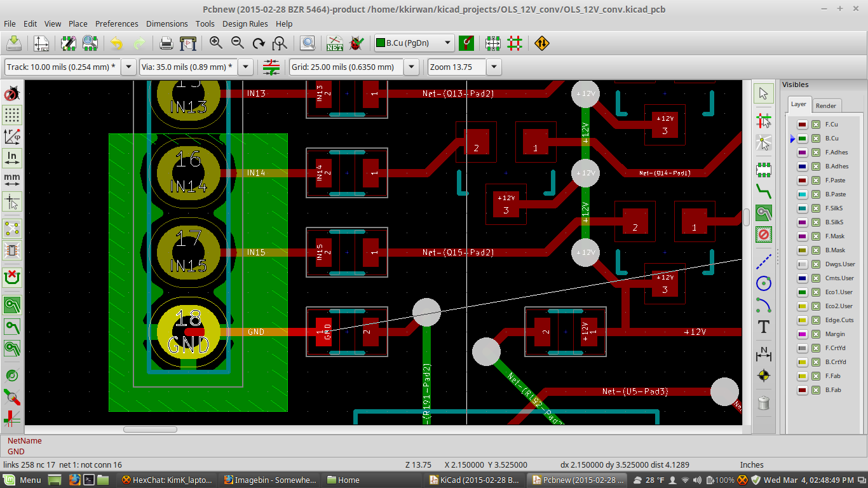The height and width of the screenshot is (488, 868).
Task: Switch units to millimeters
Action: [x=11, y=180]
